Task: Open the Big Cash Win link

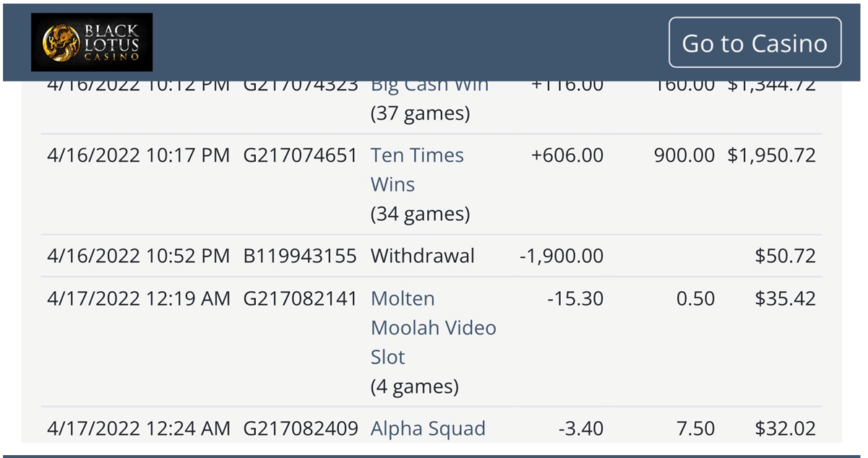Action: 429,86
